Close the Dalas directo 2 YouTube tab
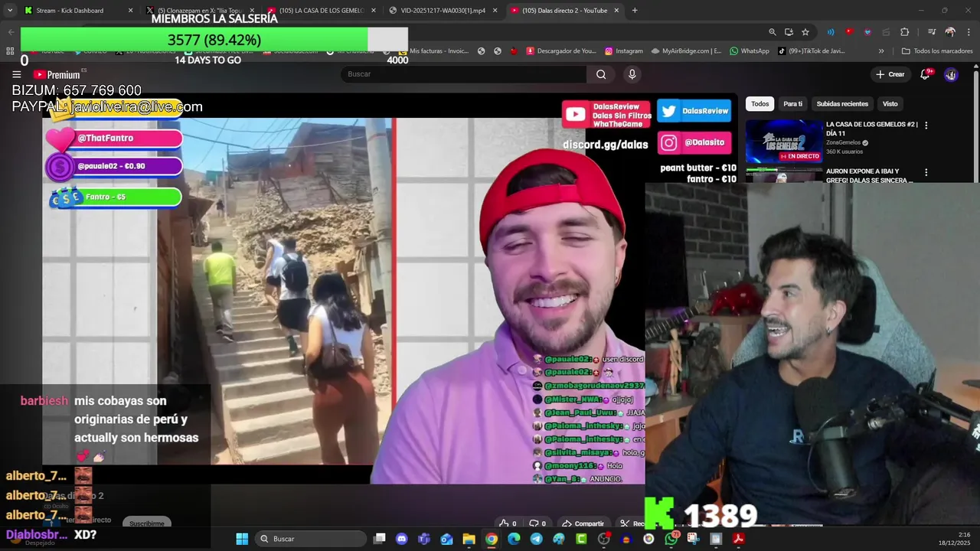 tap(616, 11)
